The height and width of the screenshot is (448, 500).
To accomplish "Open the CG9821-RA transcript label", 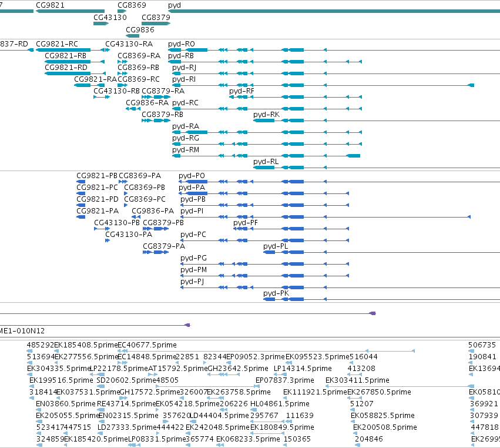I will point(95,79).
